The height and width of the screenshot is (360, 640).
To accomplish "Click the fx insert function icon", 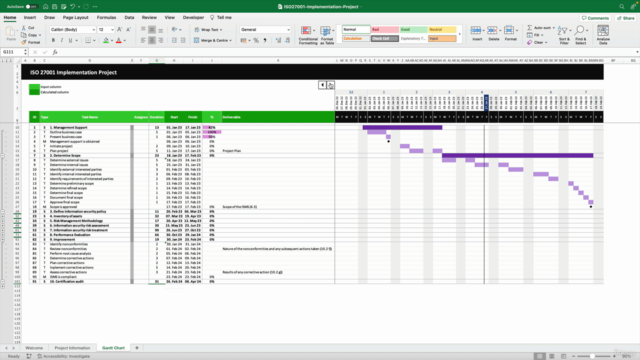I will [x=55, y=52].
